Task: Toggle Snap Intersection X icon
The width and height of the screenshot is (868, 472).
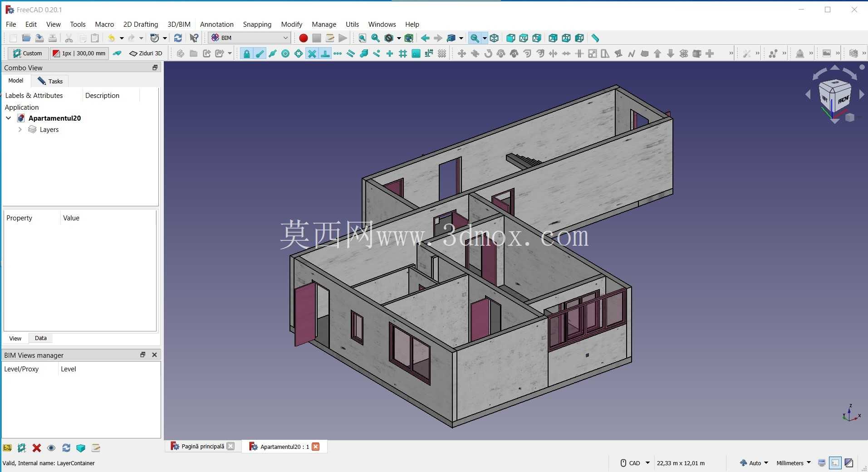Action: pos(312,54)
